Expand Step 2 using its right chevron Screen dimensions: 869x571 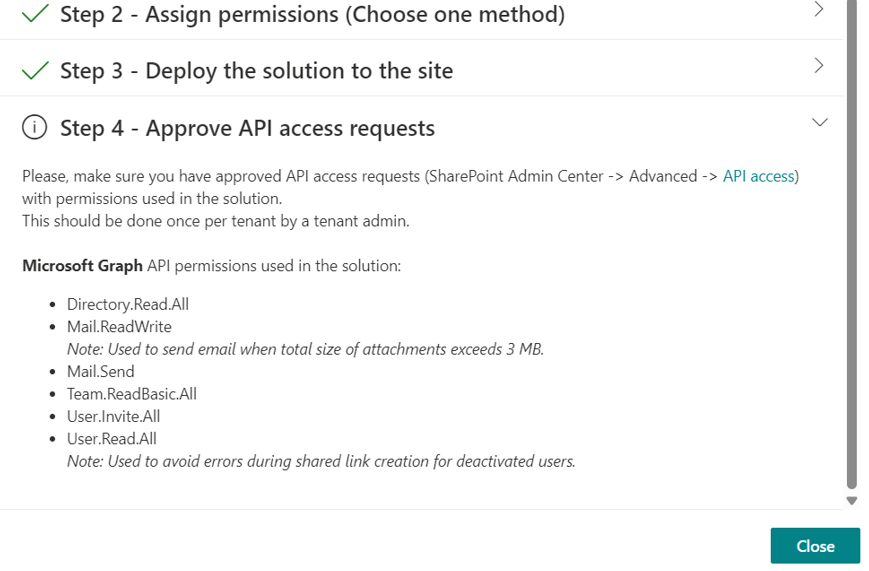[819, 9]
